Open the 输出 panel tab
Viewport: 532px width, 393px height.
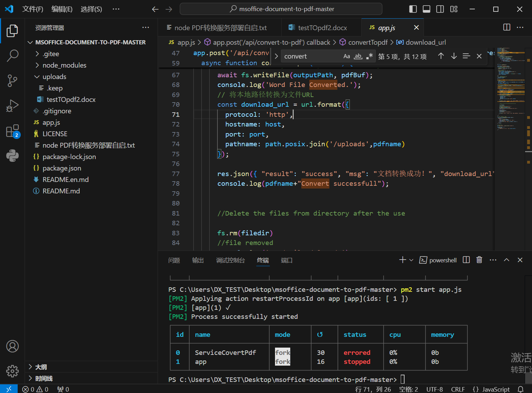(198, 260)
